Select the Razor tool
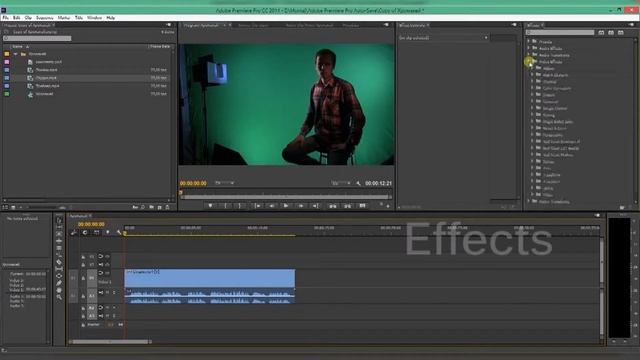 (x=59, y=262)
